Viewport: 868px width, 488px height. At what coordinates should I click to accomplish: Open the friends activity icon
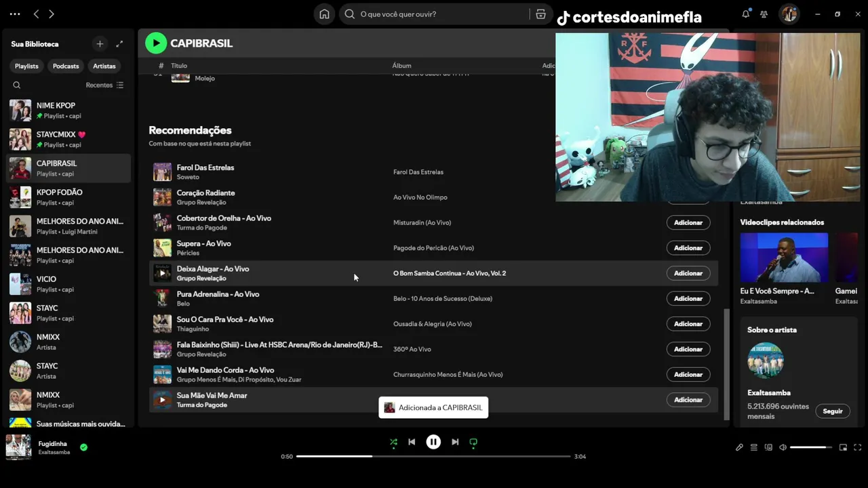pos(764,14)
